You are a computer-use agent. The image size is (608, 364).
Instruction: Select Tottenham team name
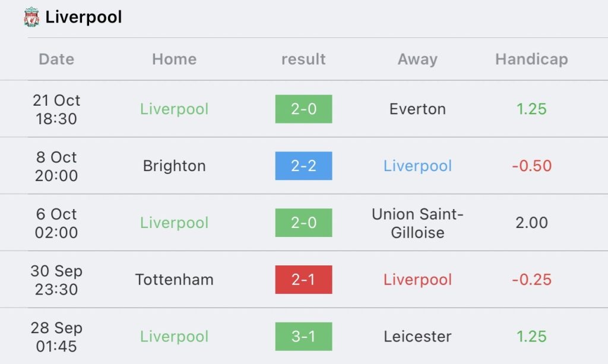click(x=175, y=280)
